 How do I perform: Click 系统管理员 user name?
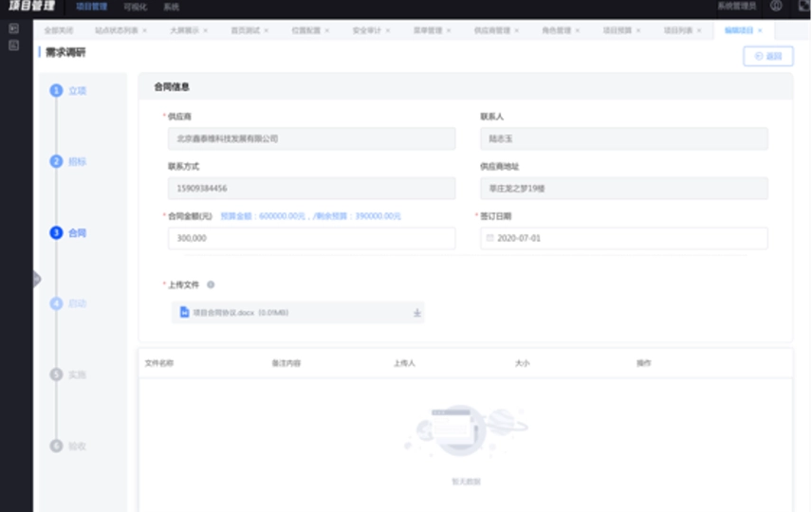737,7
